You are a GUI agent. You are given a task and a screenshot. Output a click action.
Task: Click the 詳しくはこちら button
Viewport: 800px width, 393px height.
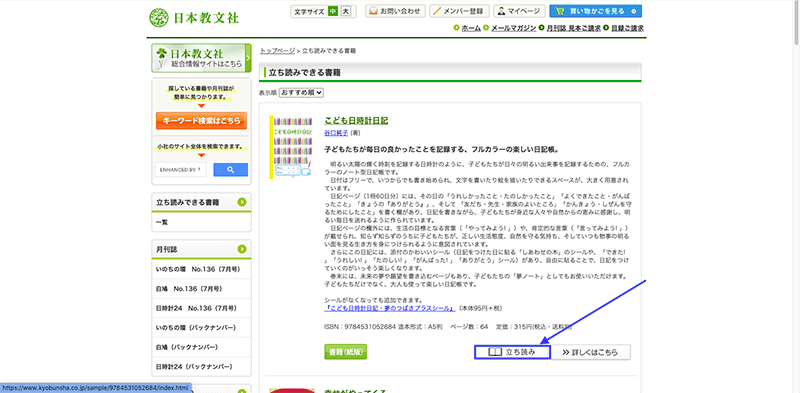(590, 352)
